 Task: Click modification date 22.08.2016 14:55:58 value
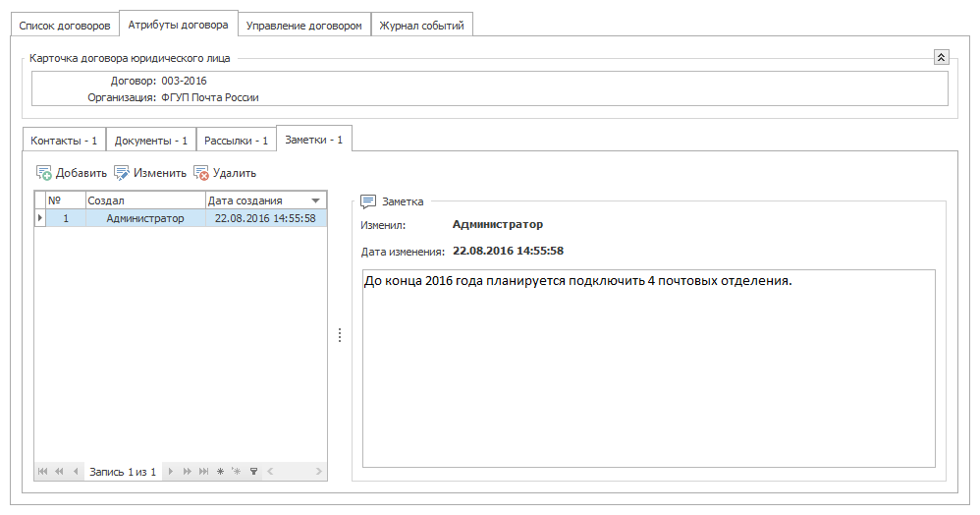point(508,251)
